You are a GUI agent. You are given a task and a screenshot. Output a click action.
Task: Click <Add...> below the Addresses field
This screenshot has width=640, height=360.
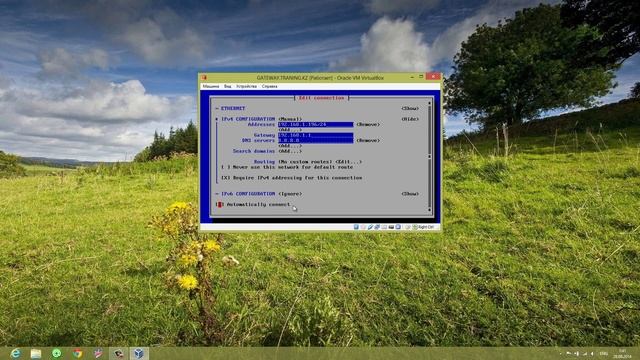point(290,130)
